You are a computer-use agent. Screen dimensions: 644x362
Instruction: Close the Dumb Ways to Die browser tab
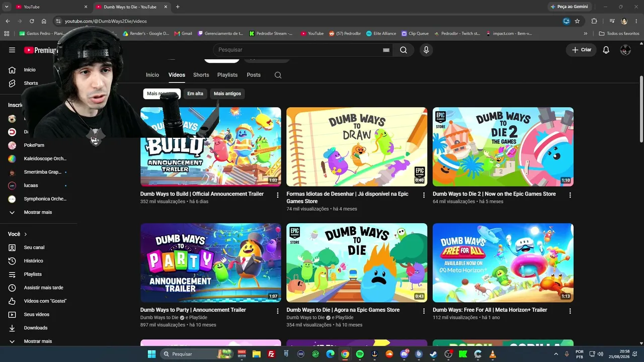(166, 7)
